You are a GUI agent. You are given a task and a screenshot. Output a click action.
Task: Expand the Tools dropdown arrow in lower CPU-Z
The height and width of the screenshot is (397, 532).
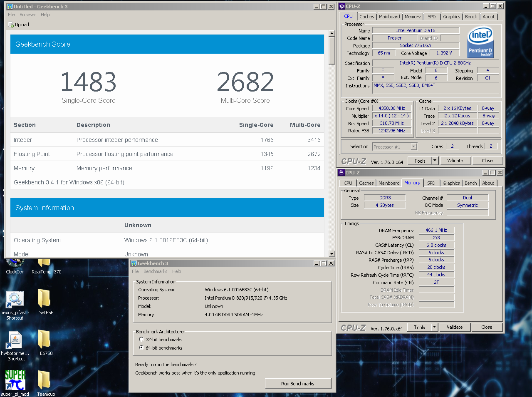click(434, 327)
